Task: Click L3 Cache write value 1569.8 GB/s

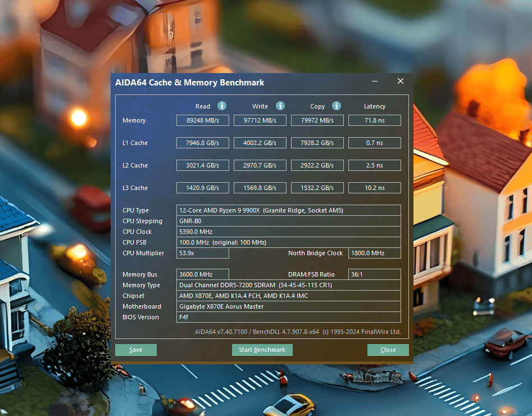Action: pos(260,187)
